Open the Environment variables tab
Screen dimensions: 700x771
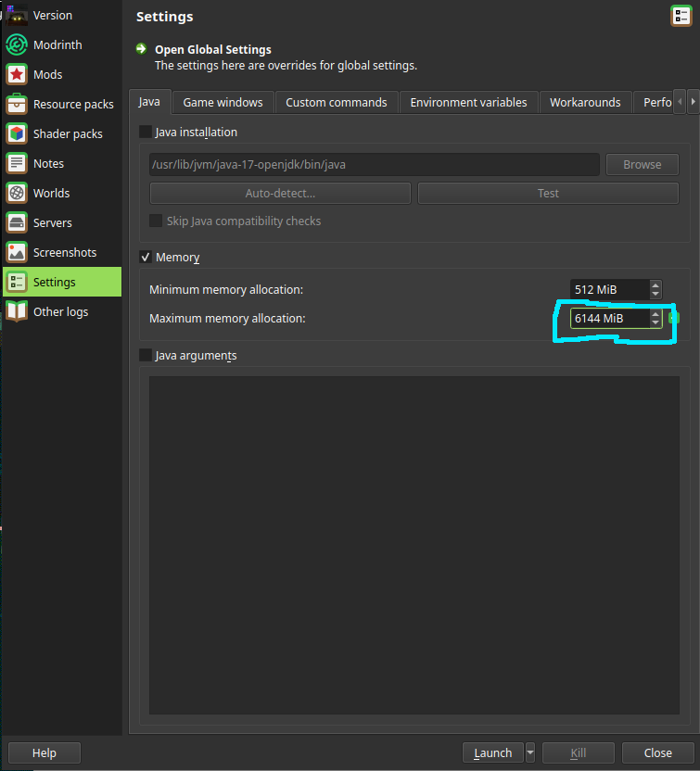(x=468, y=102)
